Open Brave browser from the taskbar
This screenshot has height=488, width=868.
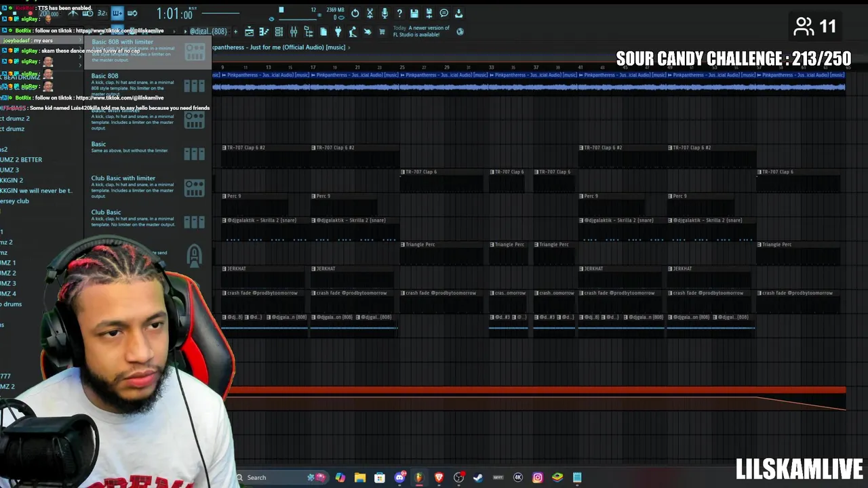pos(439,477)
